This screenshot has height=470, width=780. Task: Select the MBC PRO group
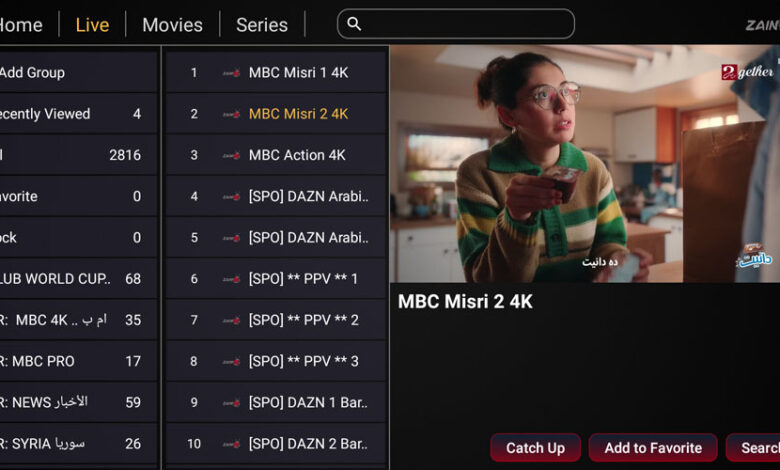click(78, 361)
